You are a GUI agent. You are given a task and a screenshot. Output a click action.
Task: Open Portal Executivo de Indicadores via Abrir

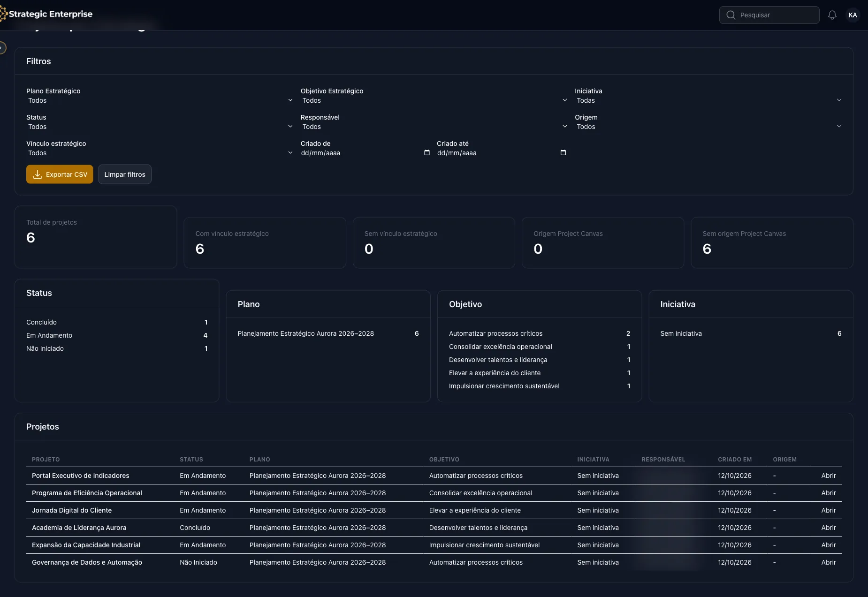tap(829, 476)
